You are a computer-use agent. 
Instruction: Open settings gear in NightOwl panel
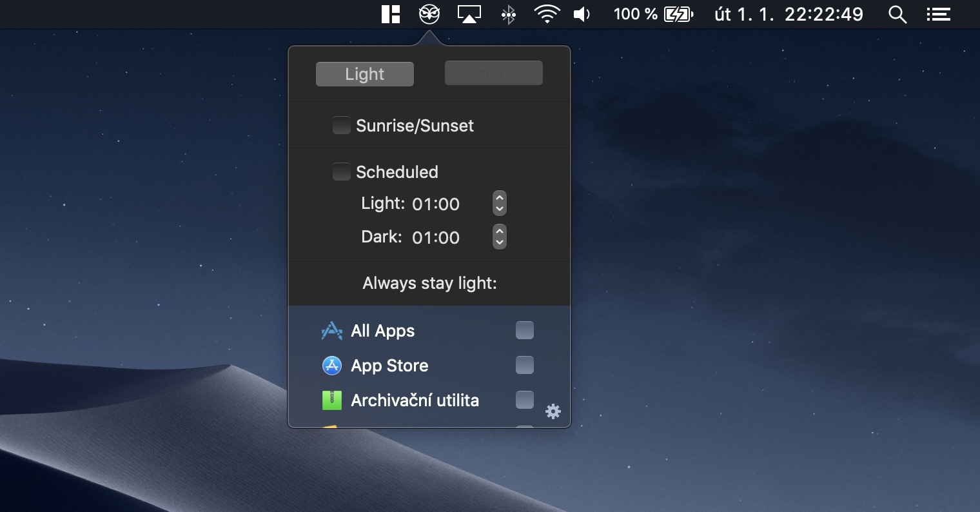[553, 411]
